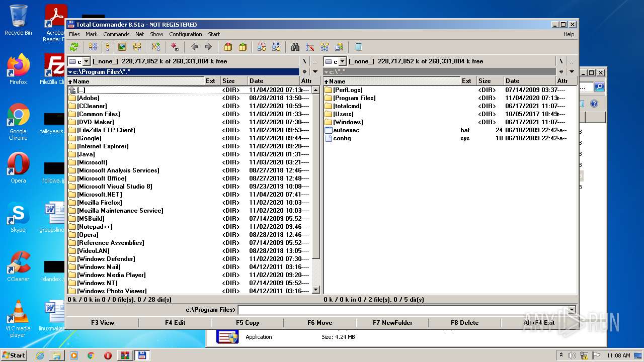Click the Unpack files toolbar icon

click(243, 47)
